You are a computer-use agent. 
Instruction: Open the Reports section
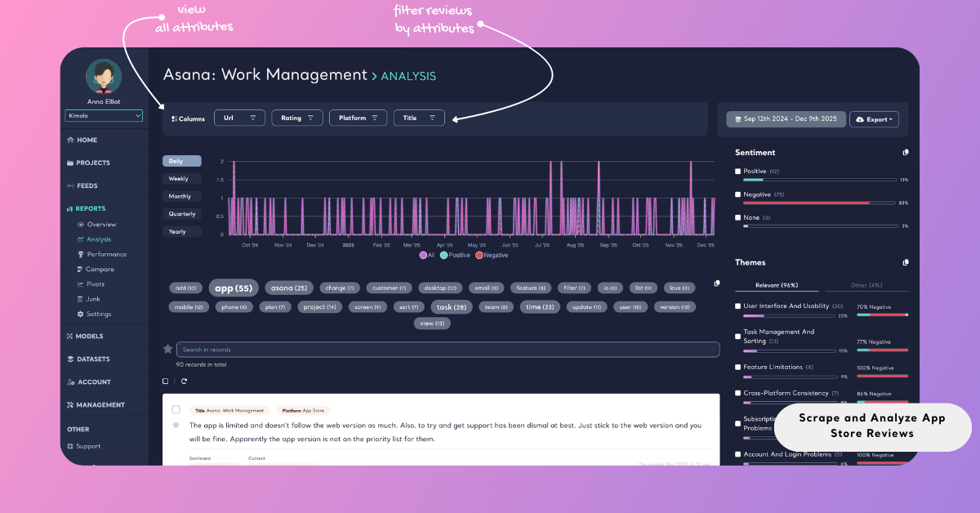point(86,208)
